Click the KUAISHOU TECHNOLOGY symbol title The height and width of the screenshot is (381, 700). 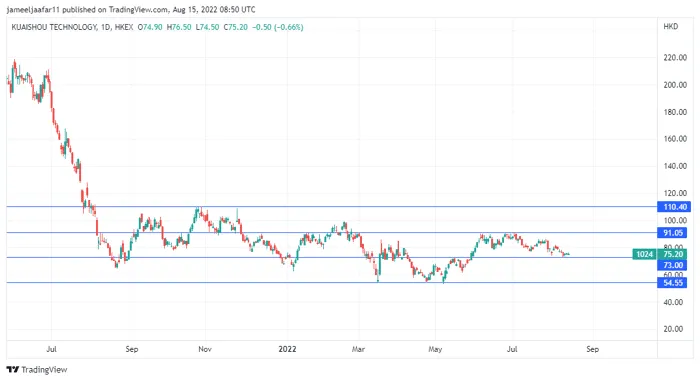(x=54, y=27)
